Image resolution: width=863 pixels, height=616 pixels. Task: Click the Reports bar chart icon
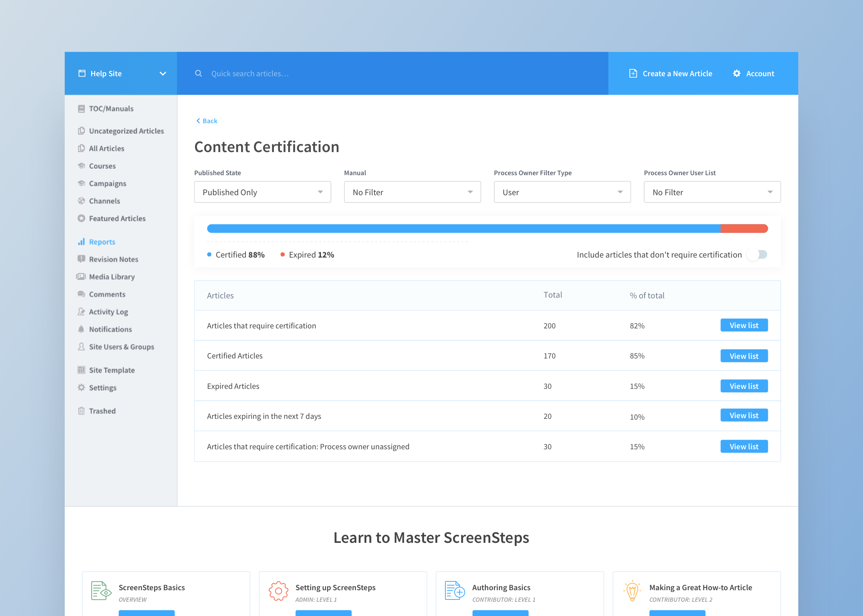click(x=81, y=242)
